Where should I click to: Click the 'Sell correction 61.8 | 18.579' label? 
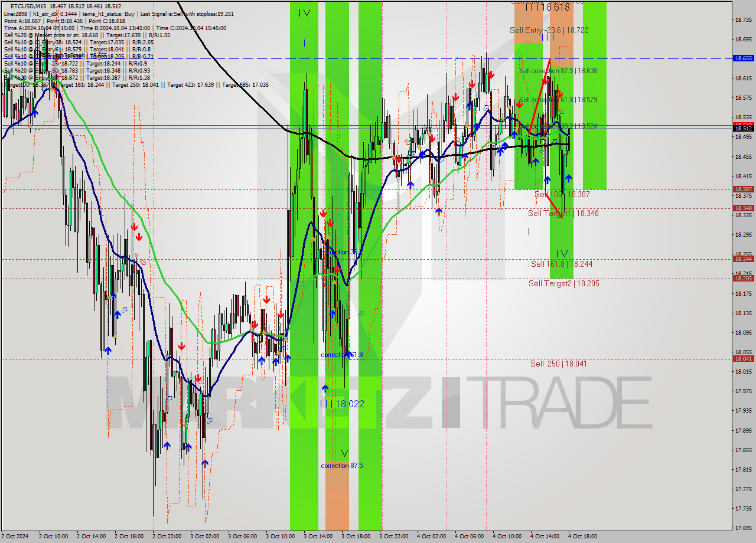pyautogui.click(x=558, y=100)
